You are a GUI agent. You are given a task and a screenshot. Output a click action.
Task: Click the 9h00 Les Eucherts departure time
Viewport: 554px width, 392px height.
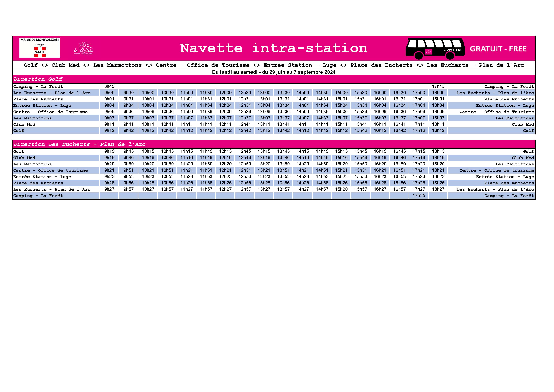[x=109, y=93]
